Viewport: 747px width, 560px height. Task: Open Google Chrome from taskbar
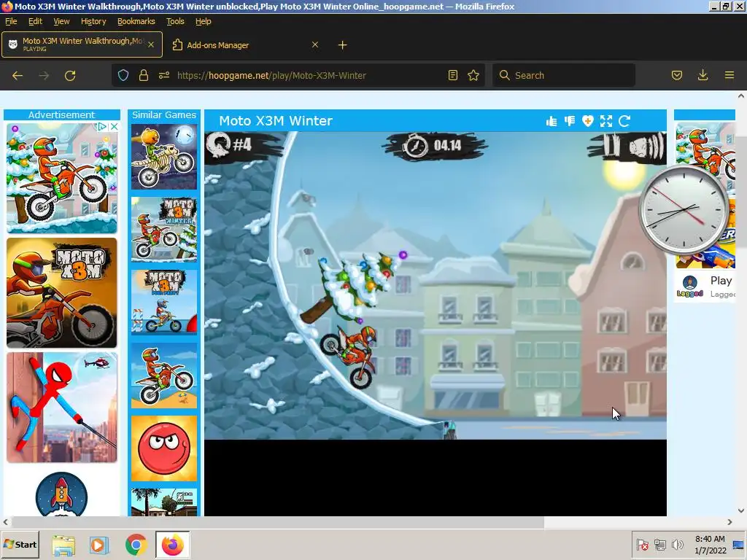pos(136,545)
